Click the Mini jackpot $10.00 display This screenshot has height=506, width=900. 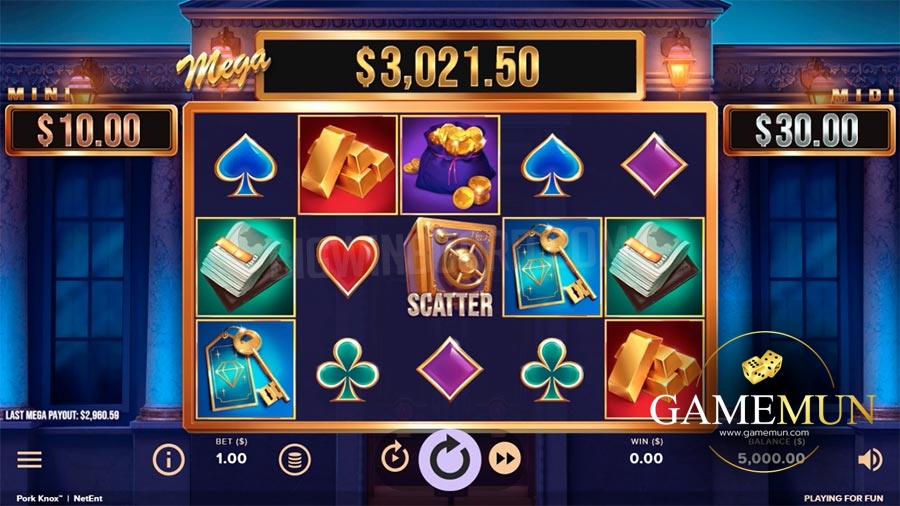click(x=91, y=130)
